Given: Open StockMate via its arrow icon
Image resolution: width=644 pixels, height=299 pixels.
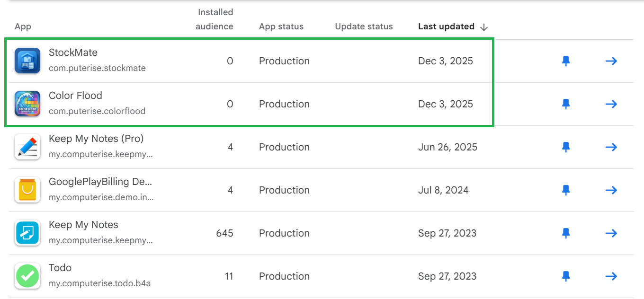Looking at the screenshot, I should point(611,61).
